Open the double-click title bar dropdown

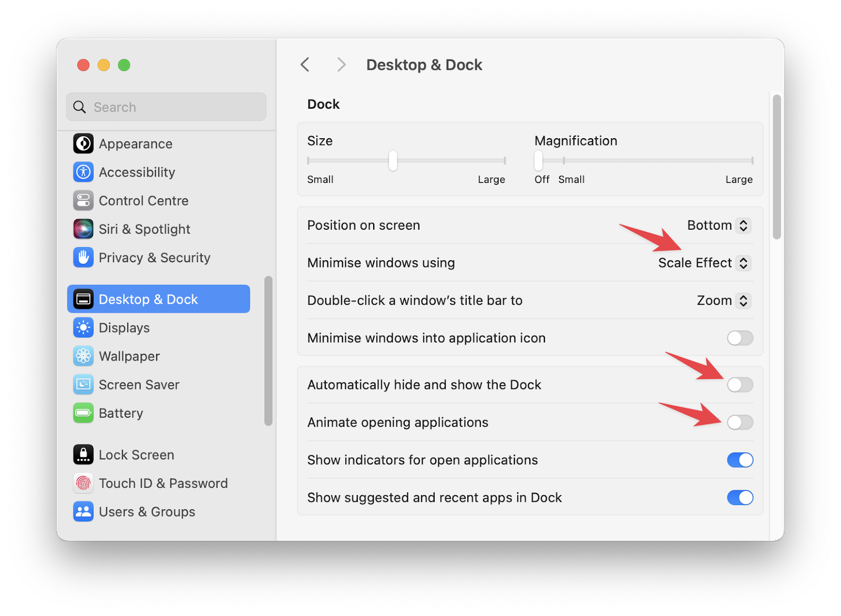tap(743, 300)
